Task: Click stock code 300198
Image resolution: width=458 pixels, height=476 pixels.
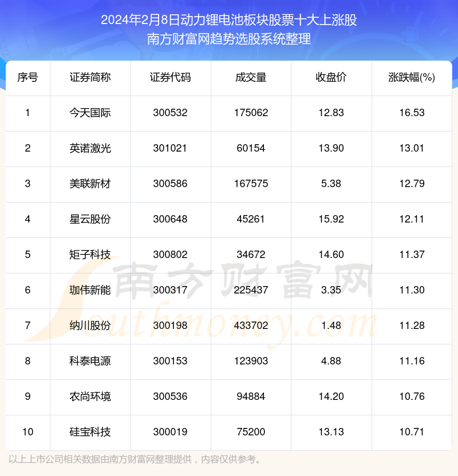Action: click(171, 326)
